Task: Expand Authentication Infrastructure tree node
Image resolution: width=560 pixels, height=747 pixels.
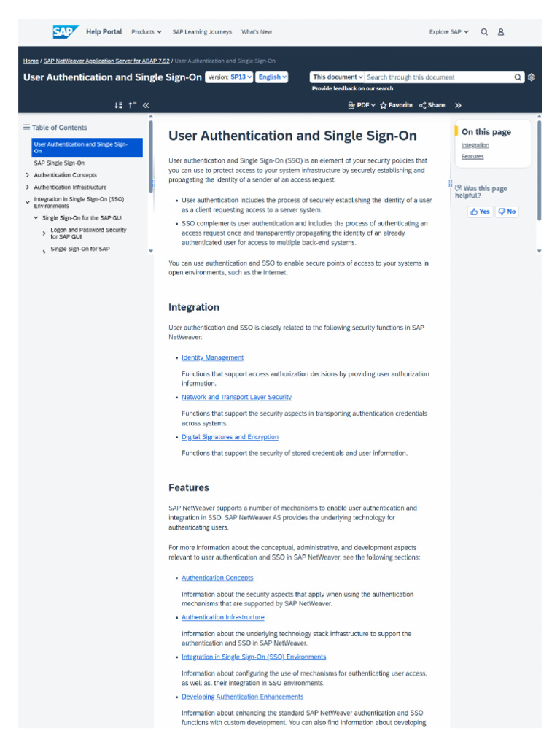Action: click(27, 187)
